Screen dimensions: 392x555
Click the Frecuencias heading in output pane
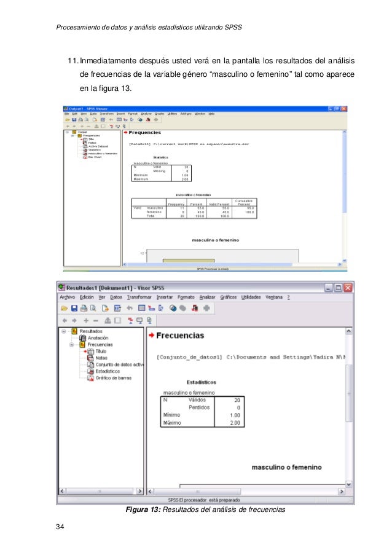pyautogui.click(x=180, y=336)
